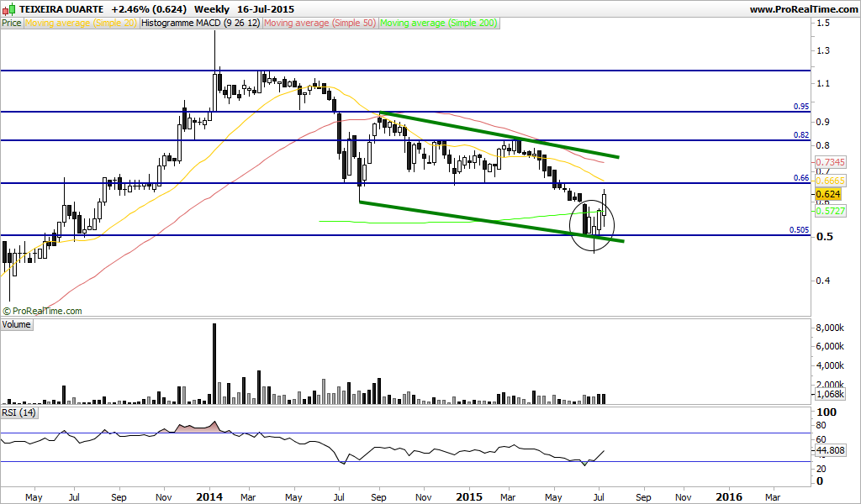This screenshot has width=861, height=504.
Task: Click the 0.624 current price tag
Action: click(x=828, y=195)
